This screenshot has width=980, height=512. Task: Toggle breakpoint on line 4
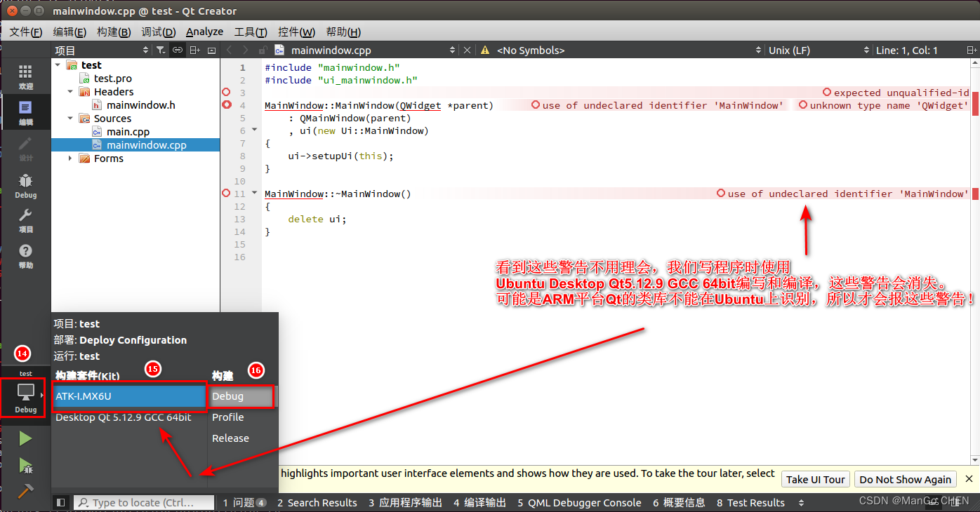click(x=227, y=105)
